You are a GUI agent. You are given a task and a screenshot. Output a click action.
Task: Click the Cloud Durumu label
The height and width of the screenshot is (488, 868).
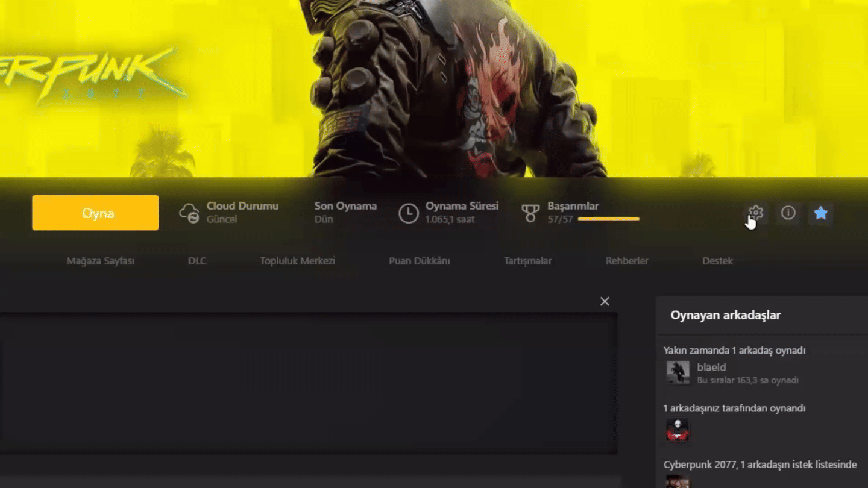click(x=242, y=206)
